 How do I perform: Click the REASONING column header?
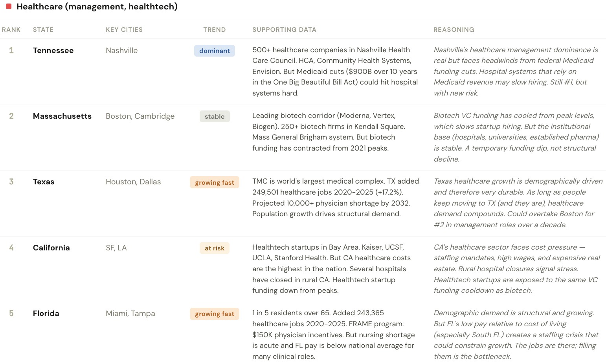click(x=454, y=29)
